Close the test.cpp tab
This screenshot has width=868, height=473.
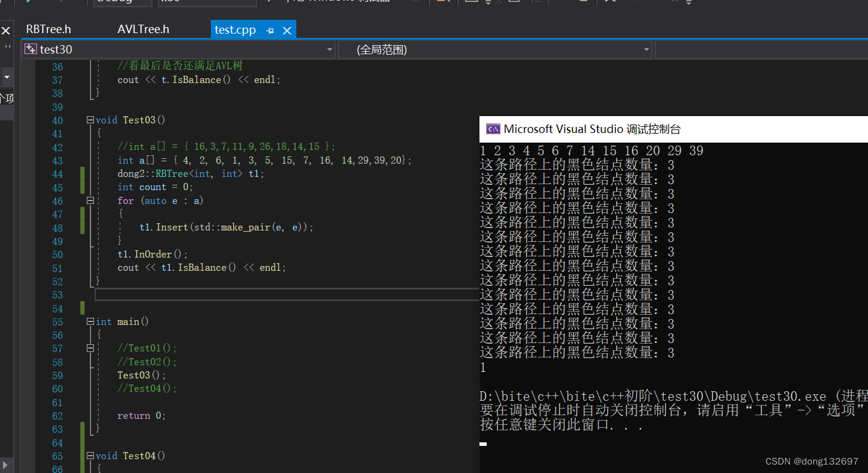coord(287,31)
